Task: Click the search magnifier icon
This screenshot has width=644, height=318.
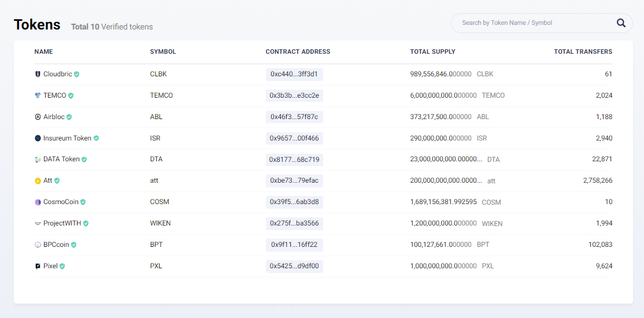Action: point(621,23)
